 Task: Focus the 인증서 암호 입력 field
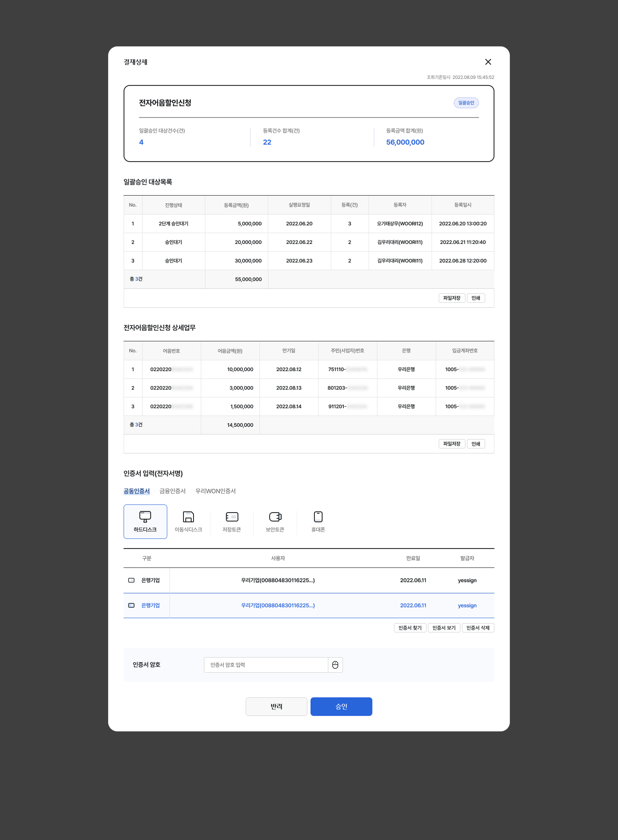[x=266, y=665]
